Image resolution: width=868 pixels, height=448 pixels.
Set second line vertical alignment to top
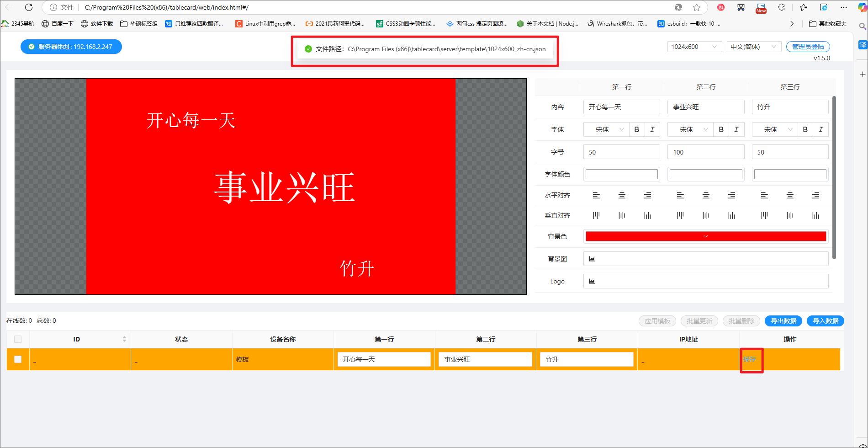[680, 215]
